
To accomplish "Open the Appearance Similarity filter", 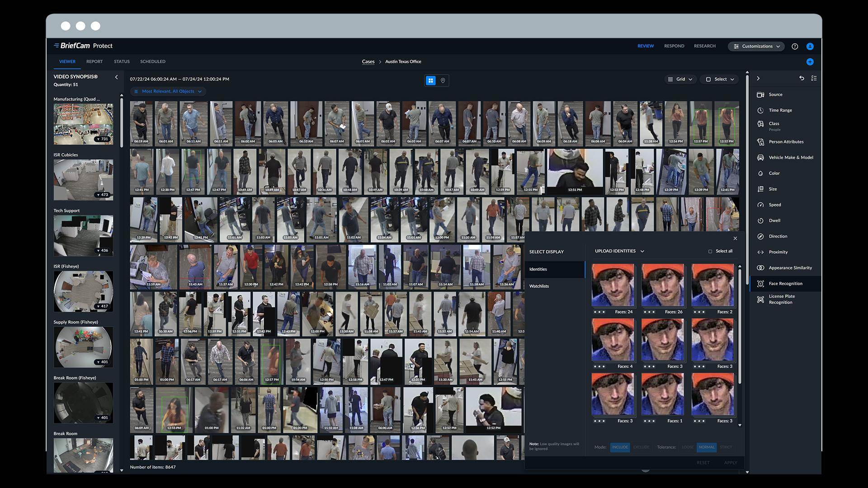I will click(x=790, y=268).
